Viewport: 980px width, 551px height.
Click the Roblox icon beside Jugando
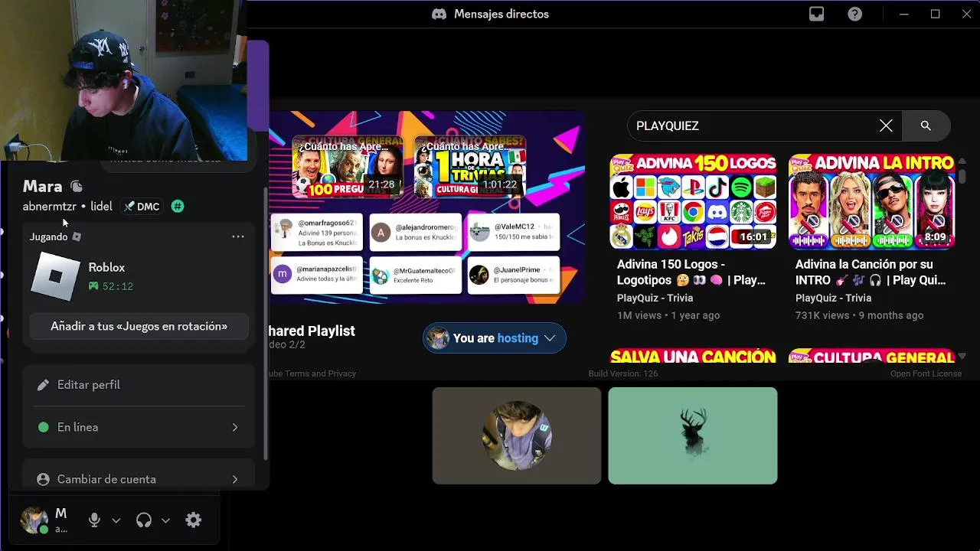pyautogui.click(x=76, y=236)
